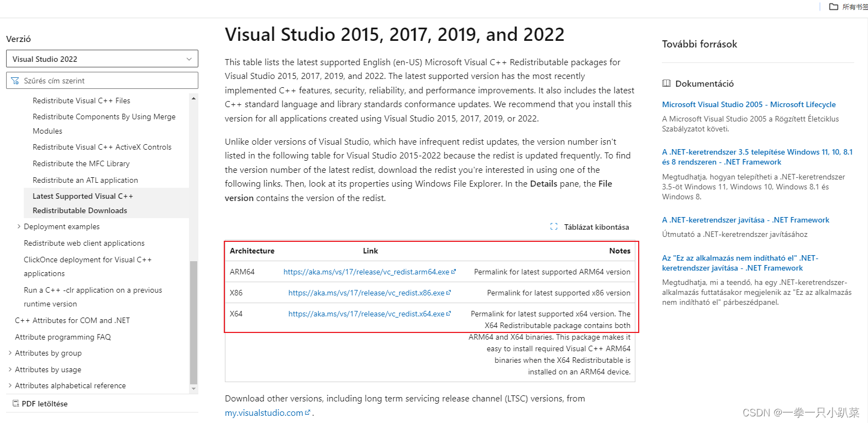Click the sidebar scroll-up arrow

pos(193,98)
